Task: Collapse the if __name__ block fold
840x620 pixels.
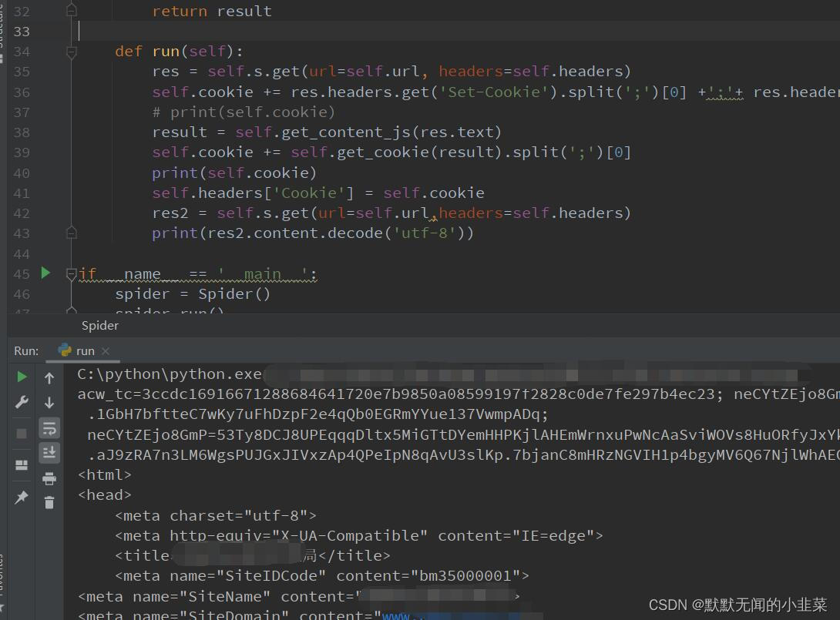Action: point(71,274)
